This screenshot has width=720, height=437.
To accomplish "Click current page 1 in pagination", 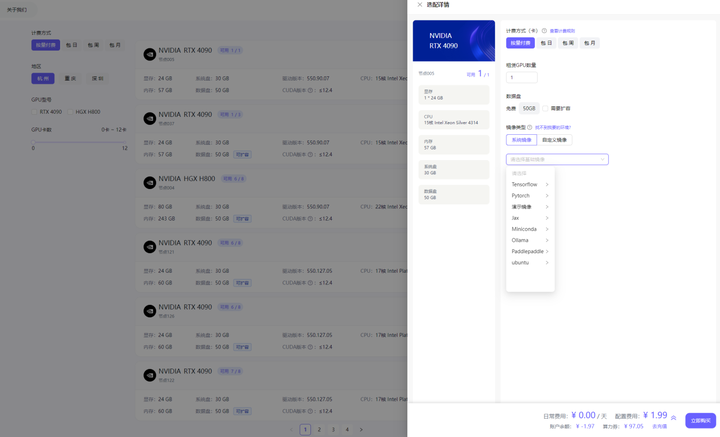I will [305, 430].
